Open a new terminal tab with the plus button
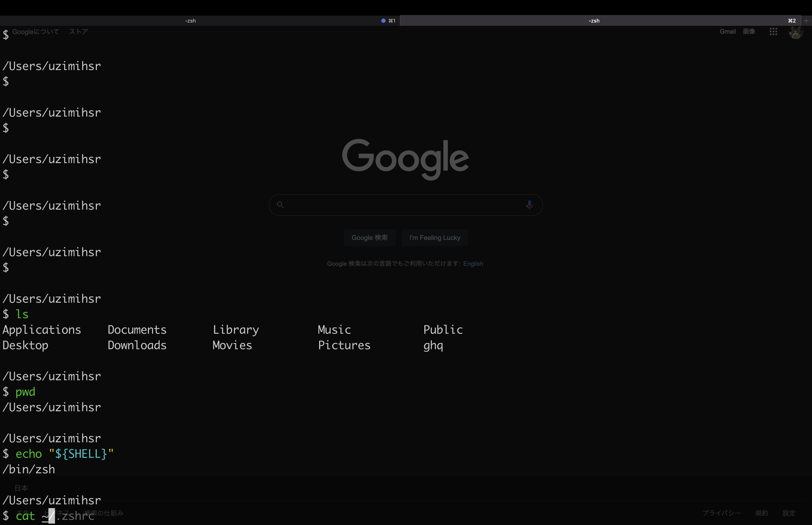This screenshot has width=812, height=525. point(806,21)
